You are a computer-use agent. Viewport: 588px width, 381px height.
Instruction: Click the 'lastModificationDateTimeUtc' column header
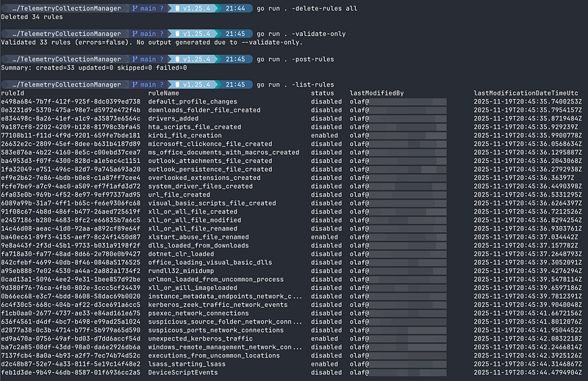coord(526,93)
